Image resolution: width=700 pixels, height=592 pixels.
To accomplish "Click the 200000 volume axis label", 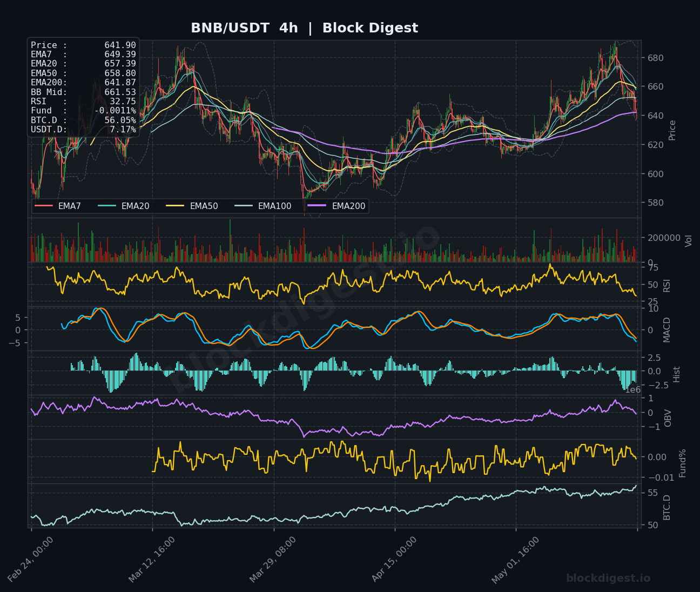I will [663, 238].
